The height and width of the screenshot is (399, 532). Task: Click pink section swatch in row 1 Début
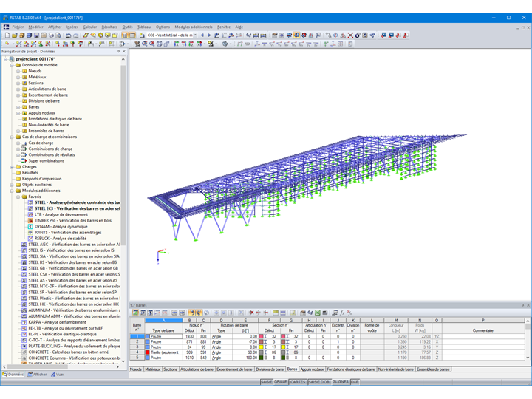[x=262, y=337]
